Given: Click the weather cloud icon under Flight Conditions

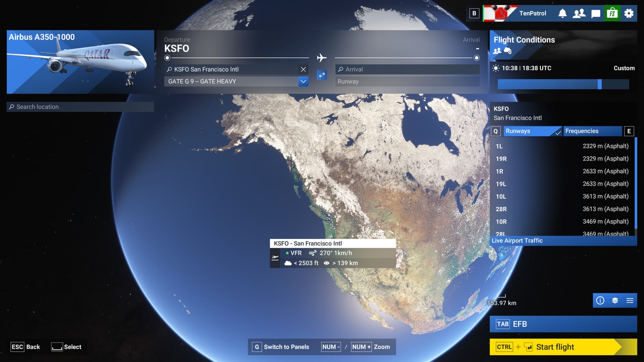Looking at the screenshot, I should 508,51.
